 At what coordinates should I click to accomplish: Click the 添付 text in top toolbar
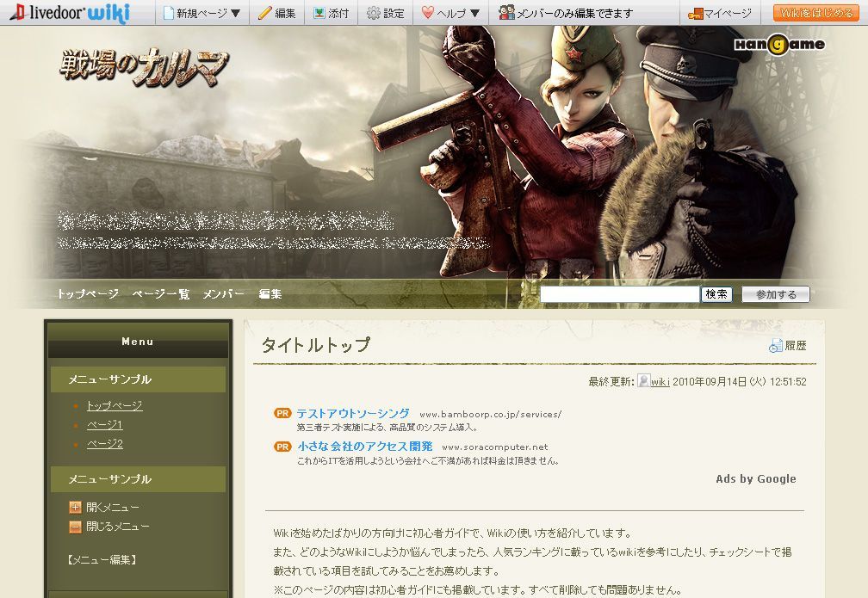point(338,13)
